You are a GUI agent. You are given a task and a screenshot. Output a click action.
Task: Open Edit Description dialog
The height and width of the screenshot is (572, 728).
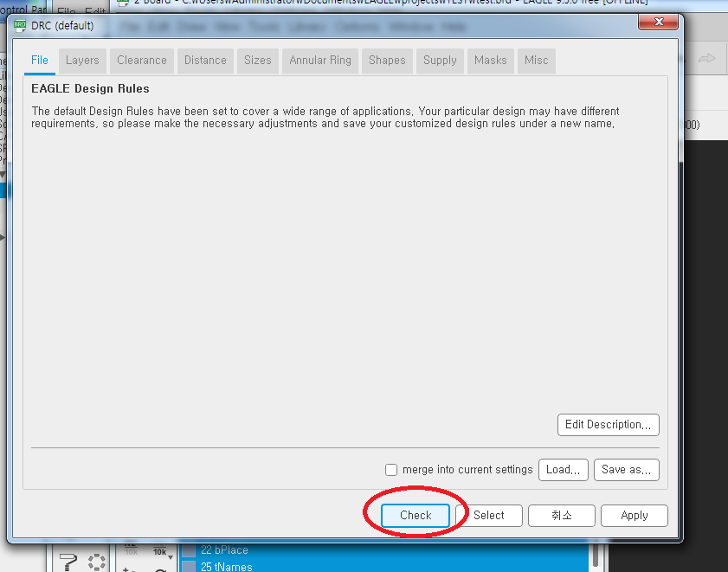(x=609, y=425)
